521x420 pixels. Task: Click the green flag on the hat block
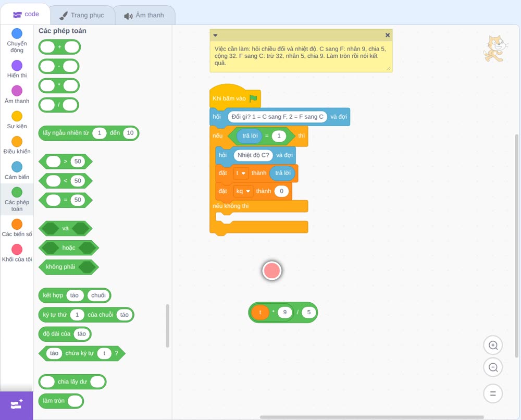click(x=254, y=98)
